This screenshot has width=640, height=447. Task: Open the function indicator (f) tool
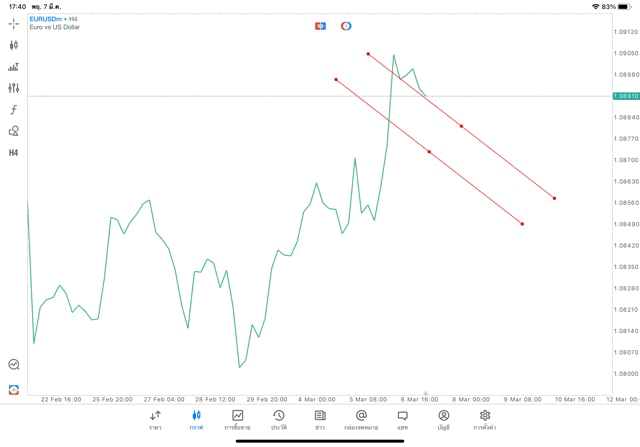tap(14, 109)
